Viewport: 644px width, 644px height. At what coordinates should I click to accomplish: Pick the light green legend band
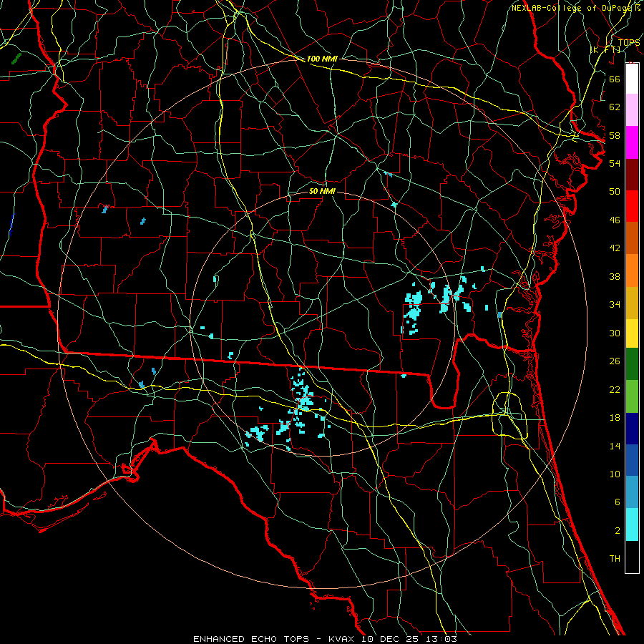(x=632, y=396)
